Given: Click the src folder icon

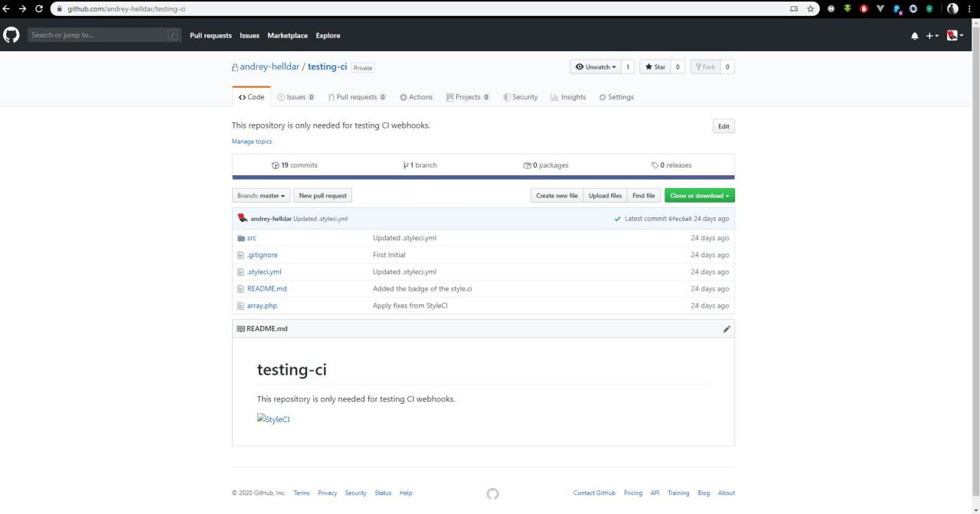Looking at the screenshot, I should (241, 238).
